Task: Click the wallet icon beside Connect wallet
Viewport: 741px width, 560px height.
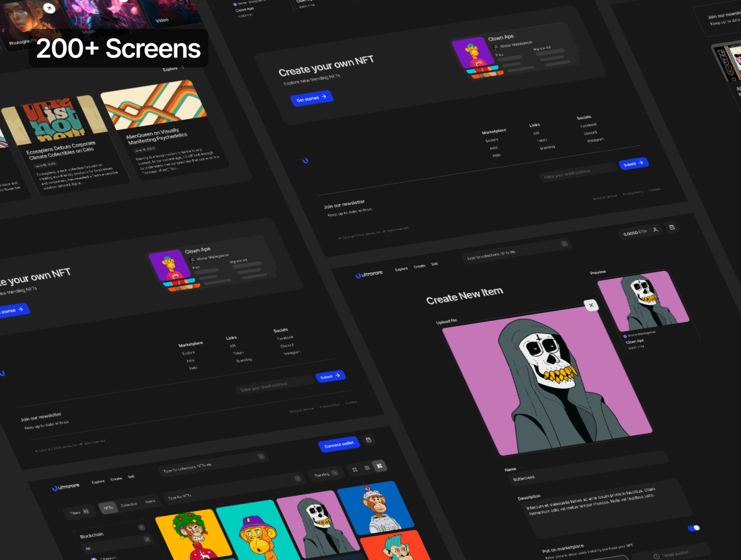Action: pos(368,440)
